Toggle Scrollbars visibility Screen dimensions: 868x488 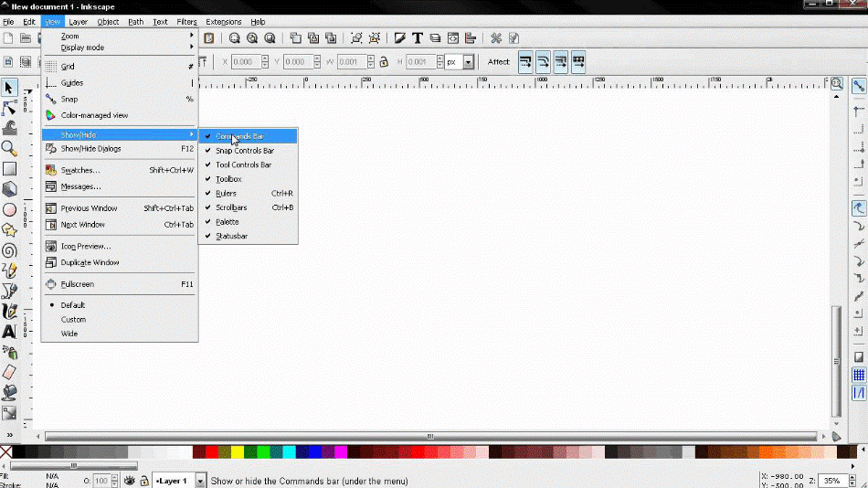248,207
